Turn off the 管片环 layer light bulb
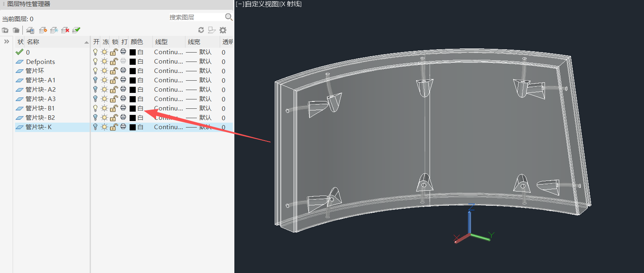This screenshot has height=273, width=644. [x=95, y=71]
